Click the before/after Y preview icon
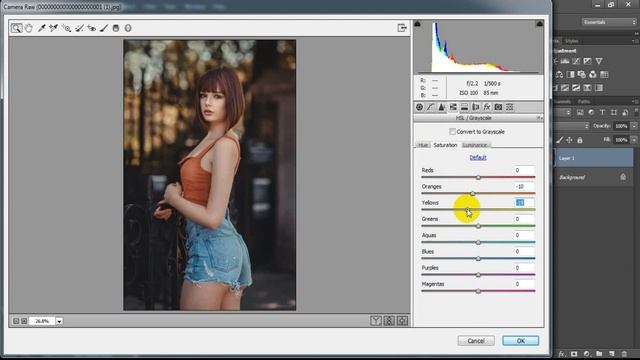This screenshot has width=640, height=360. tap(376, 321)
